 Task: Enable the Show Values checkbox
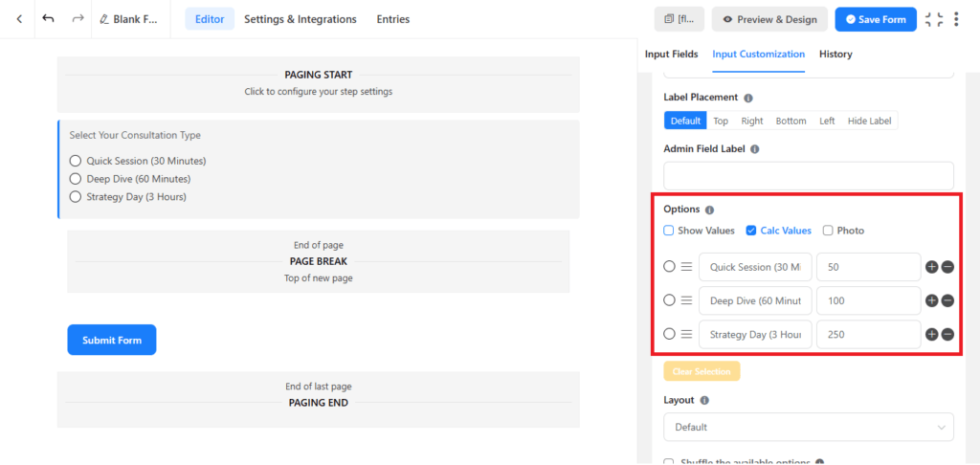pos(669,231)
